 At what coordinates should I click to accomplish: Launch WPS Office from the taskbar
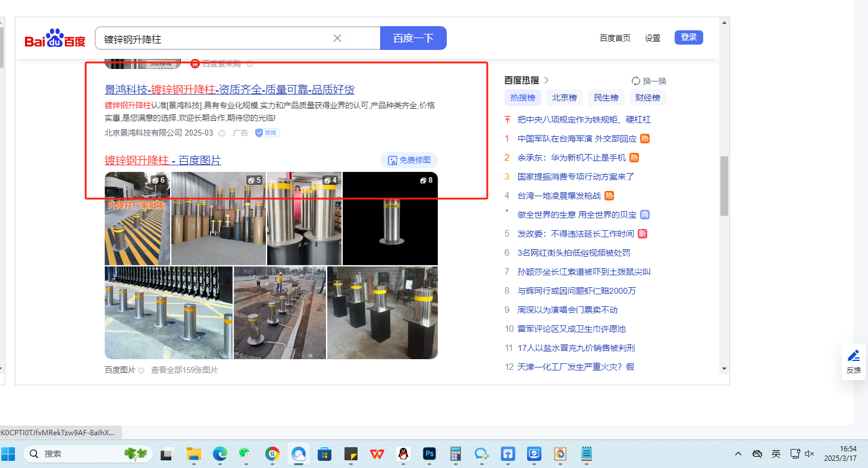pos(377,454)
